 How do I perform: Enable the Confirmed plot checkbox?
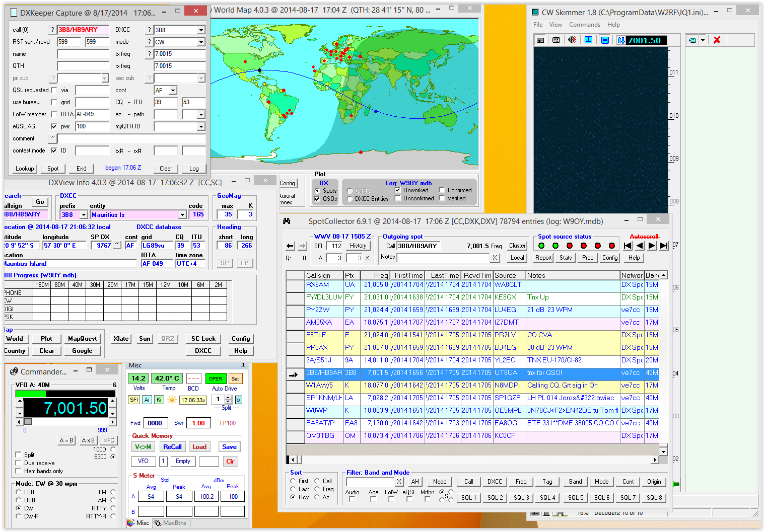[442, 190]
